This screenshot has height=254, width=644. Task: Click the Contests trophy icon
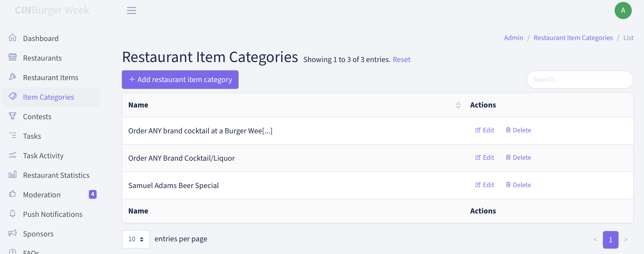tap(12, 116)
